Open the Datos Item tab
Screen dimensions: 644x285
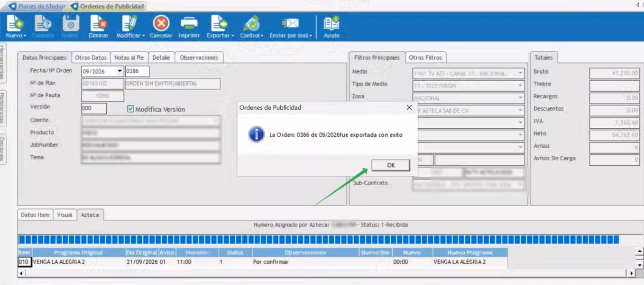click(35, 215)
